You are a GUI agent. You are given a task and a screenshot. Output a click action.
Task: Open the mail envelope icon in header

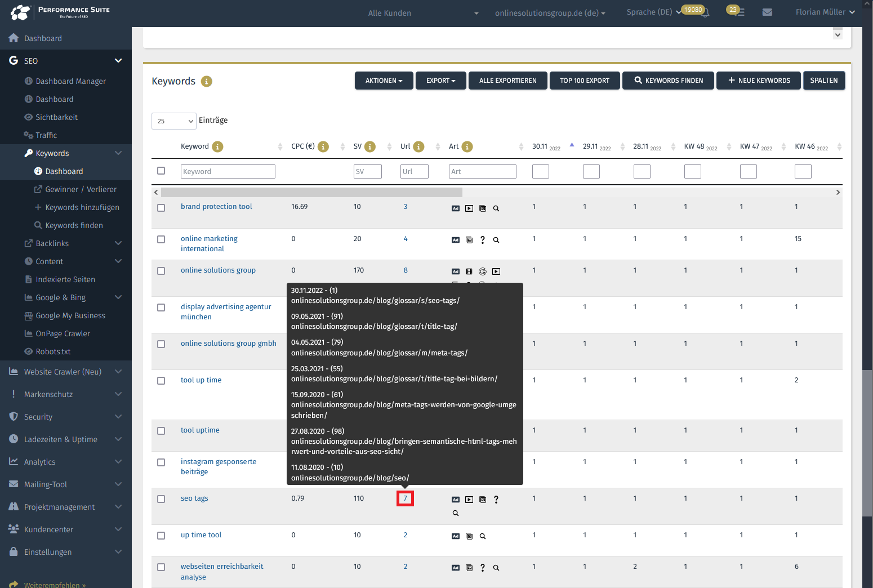[767, 12]
